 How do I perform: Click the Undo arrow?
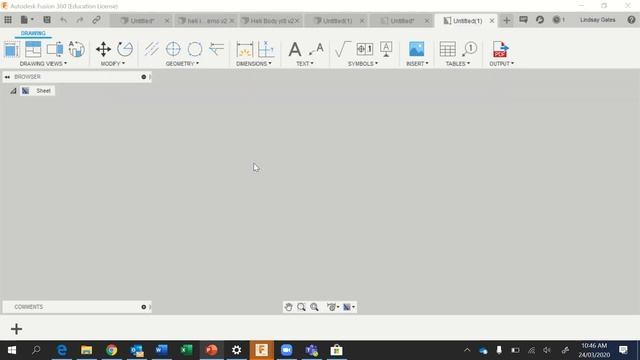(64, 20)
